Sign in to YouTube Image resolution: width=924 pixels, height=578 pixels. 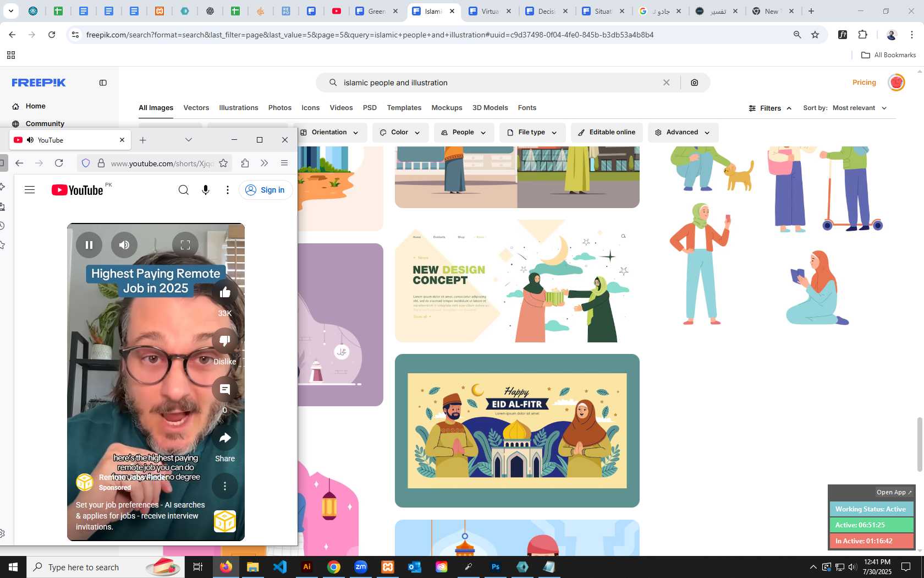tap(266, 190)
